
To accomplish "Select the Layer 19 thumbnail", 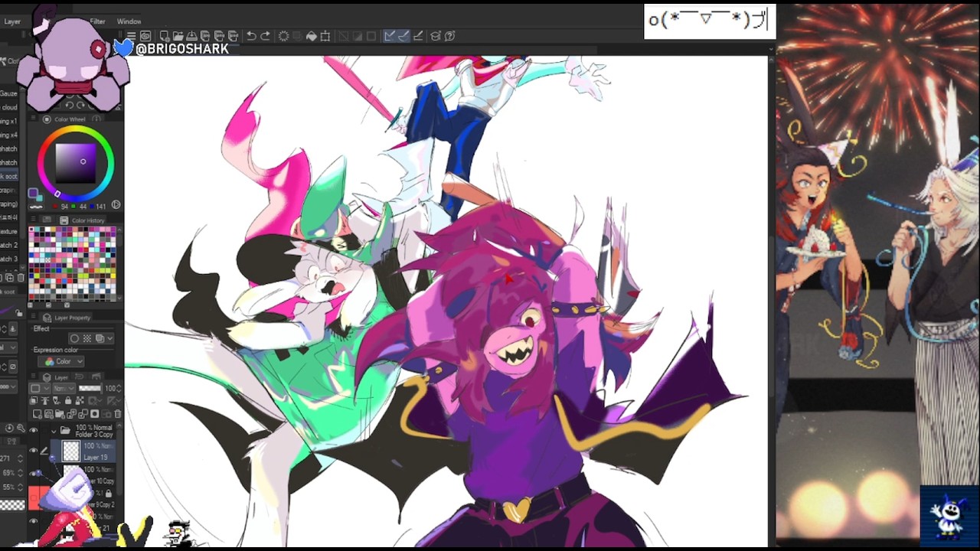I will pyautogui.click(x=70, y=452).
